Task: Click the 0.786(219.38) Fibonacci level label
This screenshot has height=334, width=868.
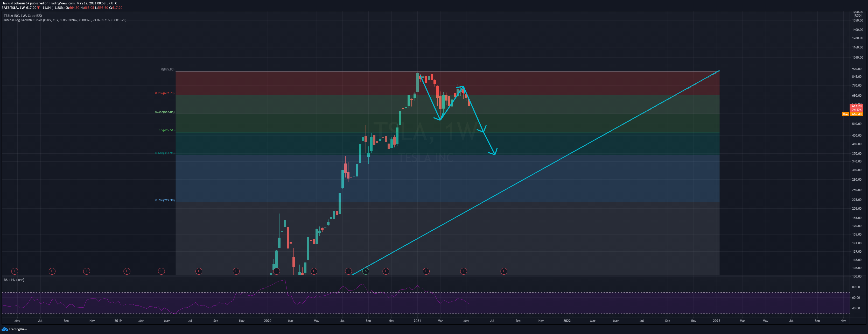Action: 165,200
